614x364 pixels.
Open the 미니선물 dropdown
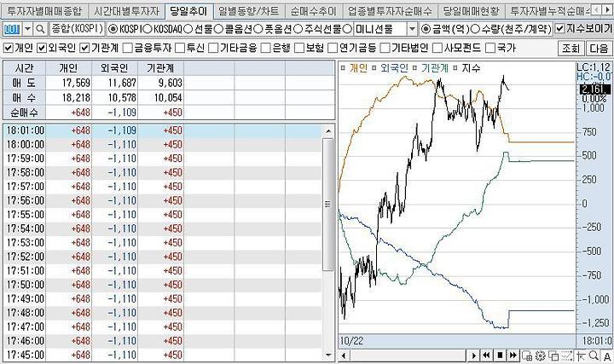412,29
